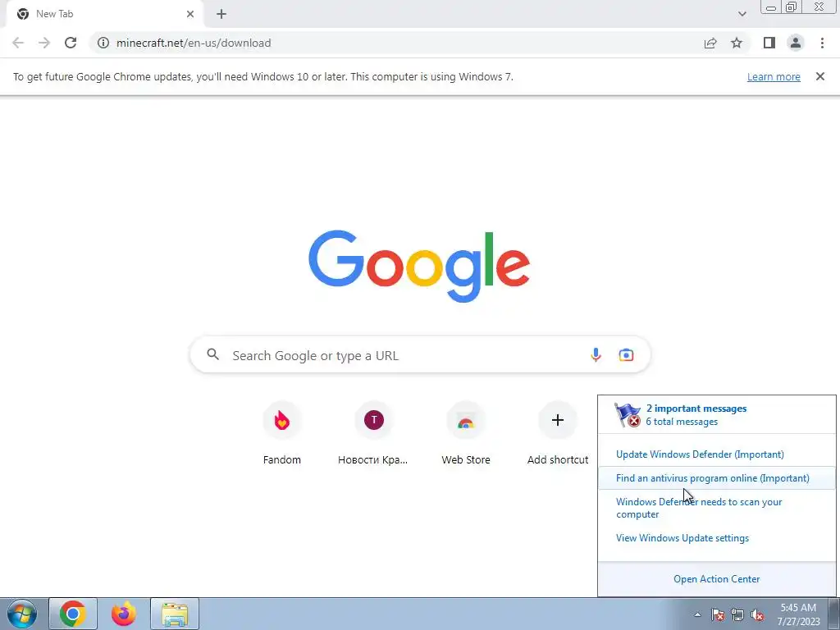This screenshot has width=840, height=630.
Task: Click the magnifier icon in search box
Action: tap(212, 354)
